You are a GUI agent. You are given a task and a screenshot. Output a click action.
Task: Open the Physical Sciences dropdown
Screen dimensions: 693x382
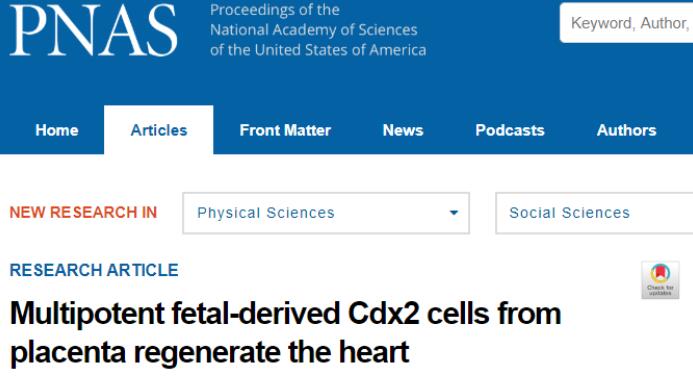pos(326,213)
